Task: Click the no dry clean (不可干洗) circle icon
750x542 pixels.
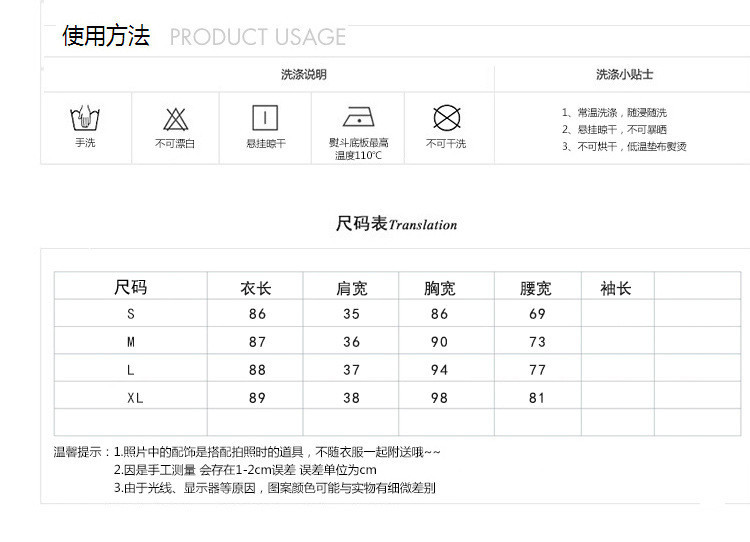Action: click(x=447, y=118)
